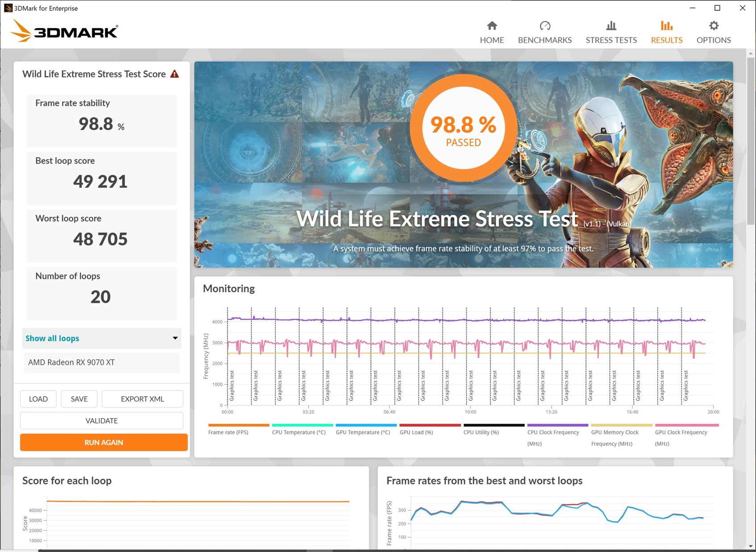Click the scrollbar down arrow
Screen dimensions: 756x552
(x=751, y=546)
